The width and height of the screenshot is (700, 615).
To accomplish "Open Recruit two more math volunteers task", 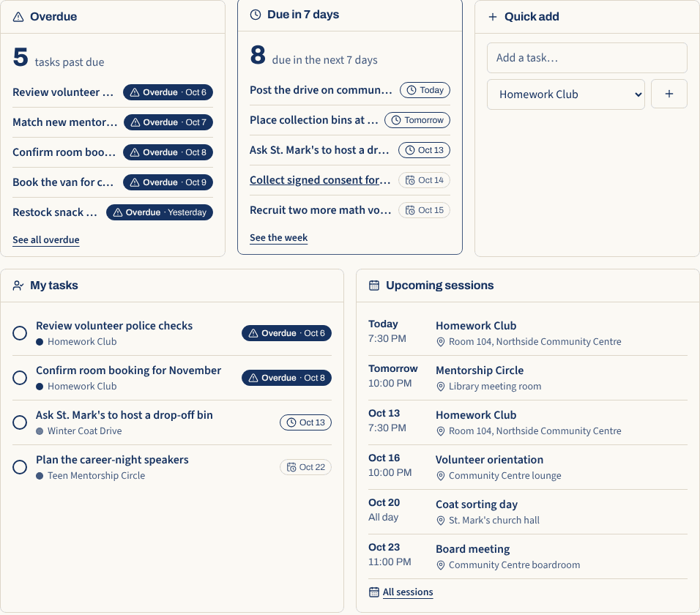I will coord(321,210).
